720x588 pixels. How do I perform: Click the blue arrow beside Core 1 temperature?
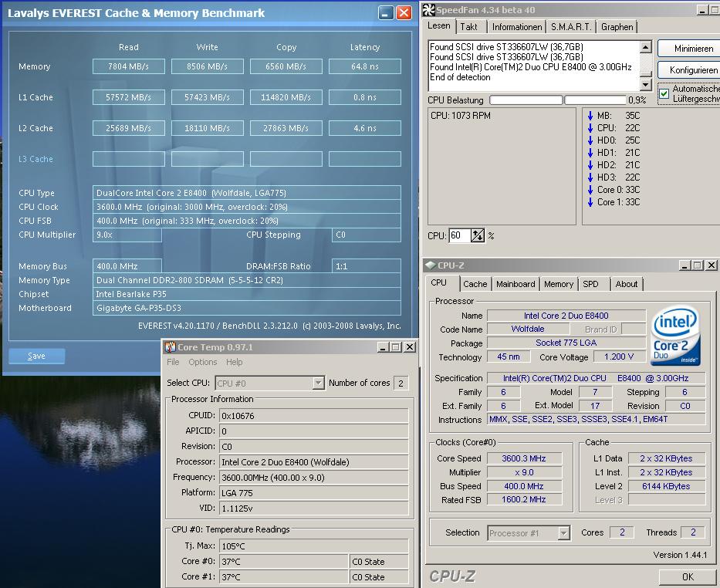590,202
